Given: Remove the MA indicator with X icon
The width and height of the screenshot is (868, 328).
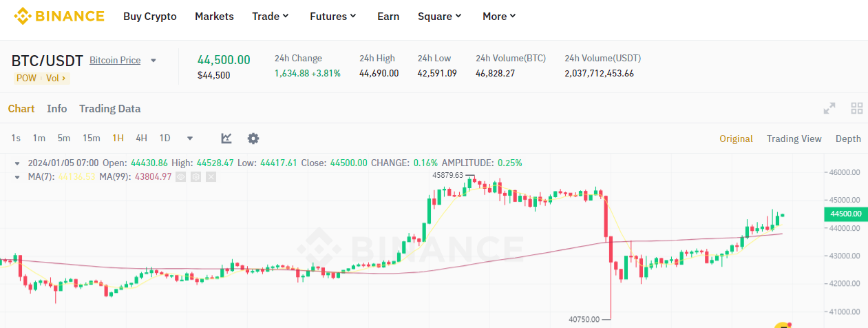Looking at the screenshot, I should pyautogui.click(x=211, y=177).
